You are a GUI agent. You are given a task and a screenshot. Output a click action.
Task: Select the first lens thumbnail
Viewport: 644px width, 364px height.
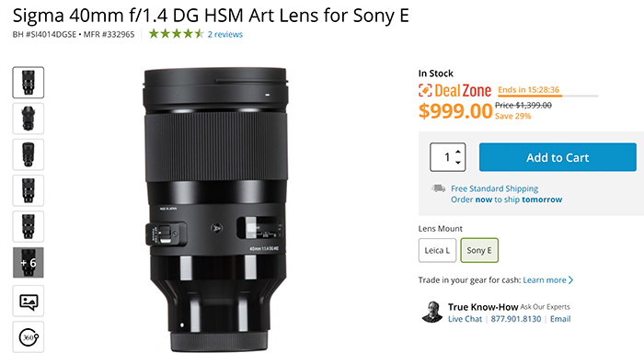[x=29, y=83]
